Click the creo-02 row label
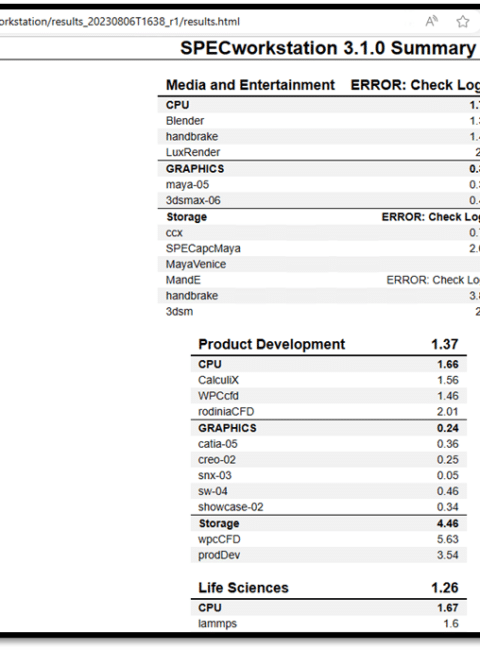 [217, 460]
